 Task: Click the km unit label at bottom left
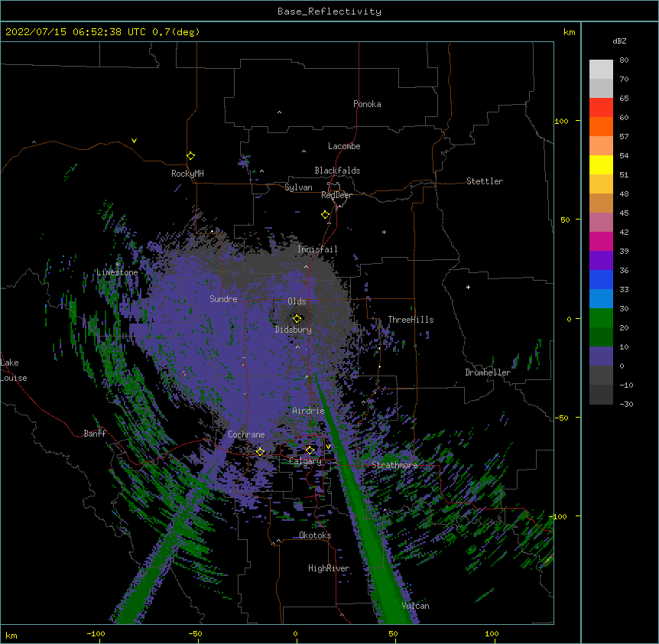click(11, 635)
